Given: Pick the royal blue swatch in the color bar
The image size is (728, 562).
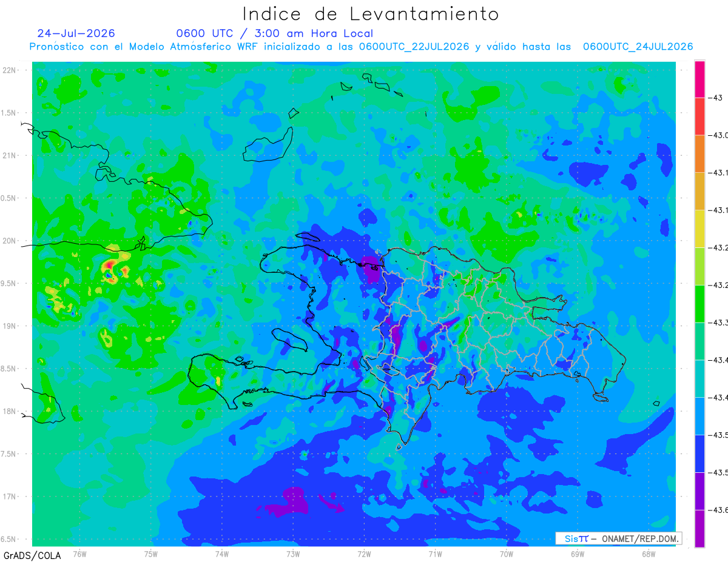Looking at the screenshot, I should (x=699, y=453).
